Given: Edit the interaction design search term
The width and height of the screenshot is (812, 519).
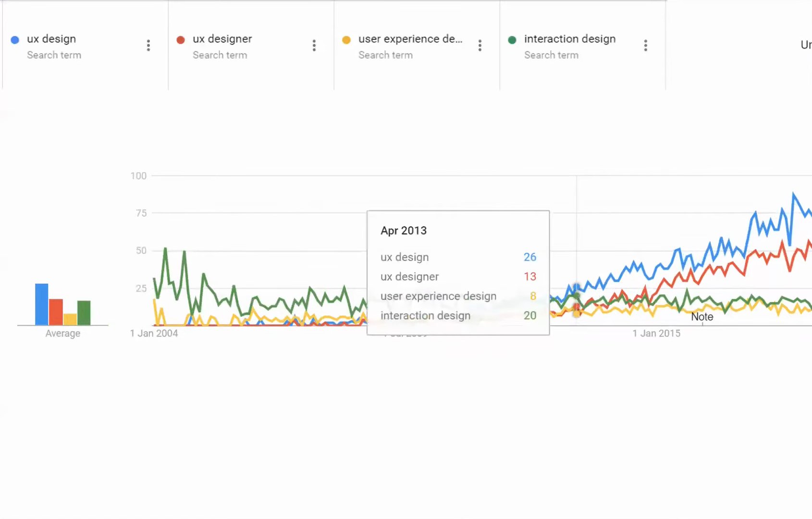Looking at the screenshot, I should pyautogui.click(x=570, y=39).
